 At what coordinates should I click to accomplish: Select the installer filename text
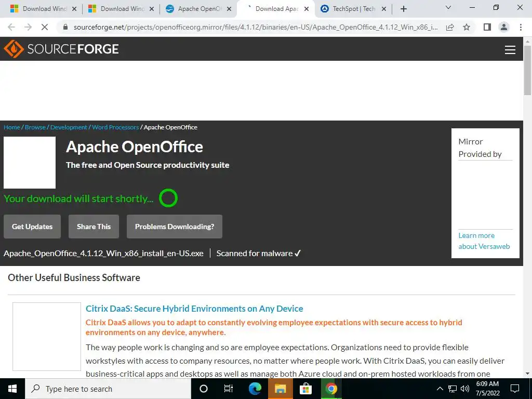click(103, 254)
